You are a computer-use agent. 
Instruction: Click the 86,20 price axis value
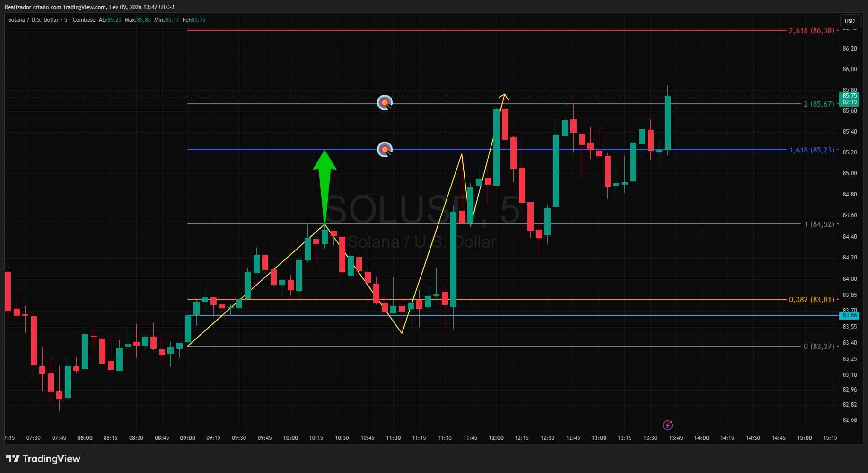click(850, 49)
